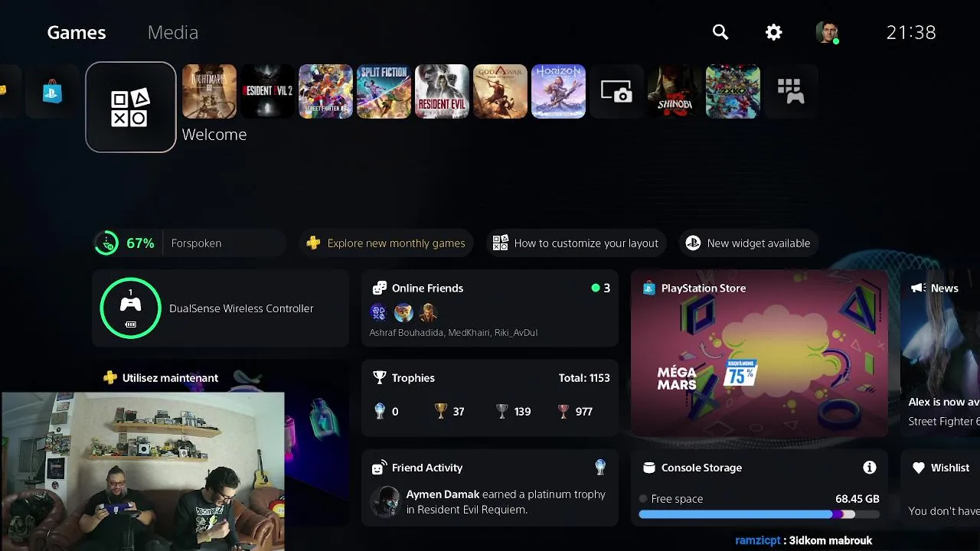Open Aymen Damak platinum trophy activity
The width and height of the screenshot is (980, 551).
[490, 501]
